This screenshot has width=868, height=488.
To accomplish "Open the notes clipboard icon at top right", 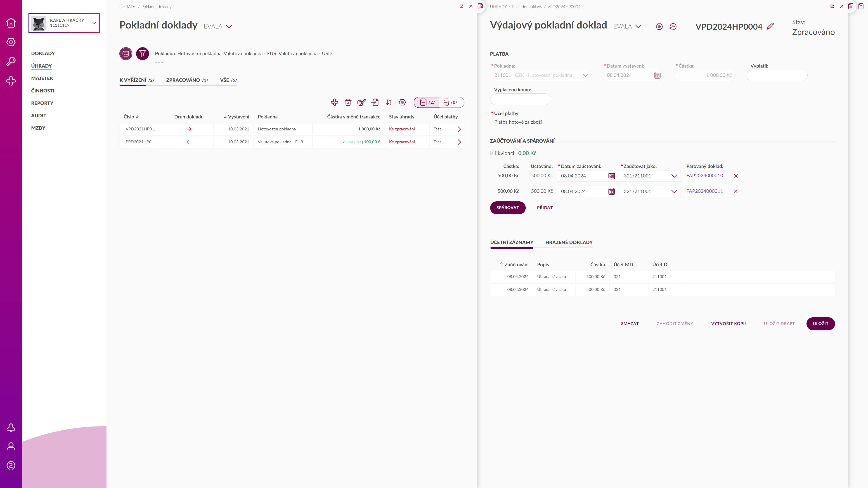I will 851,6.
